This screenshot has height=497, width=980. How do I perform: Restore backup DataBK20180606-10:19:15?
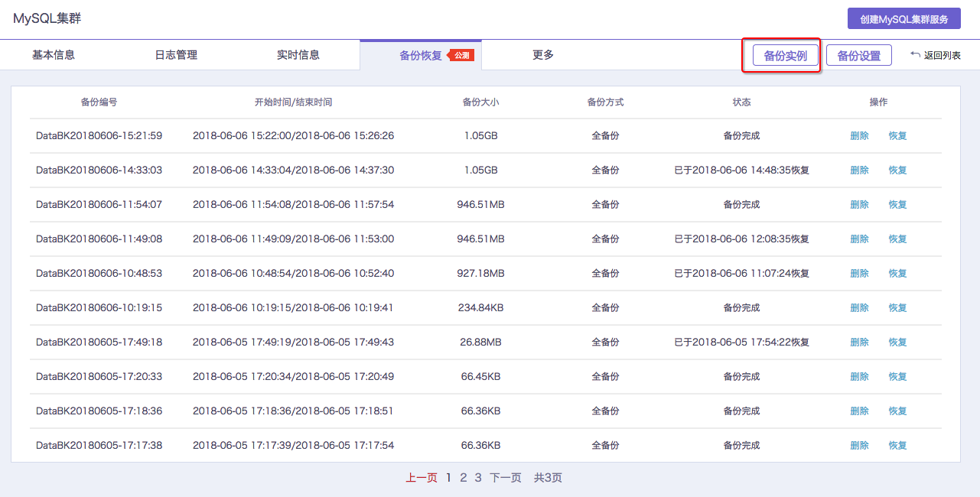pyautogui.click(x=898, y=308)
